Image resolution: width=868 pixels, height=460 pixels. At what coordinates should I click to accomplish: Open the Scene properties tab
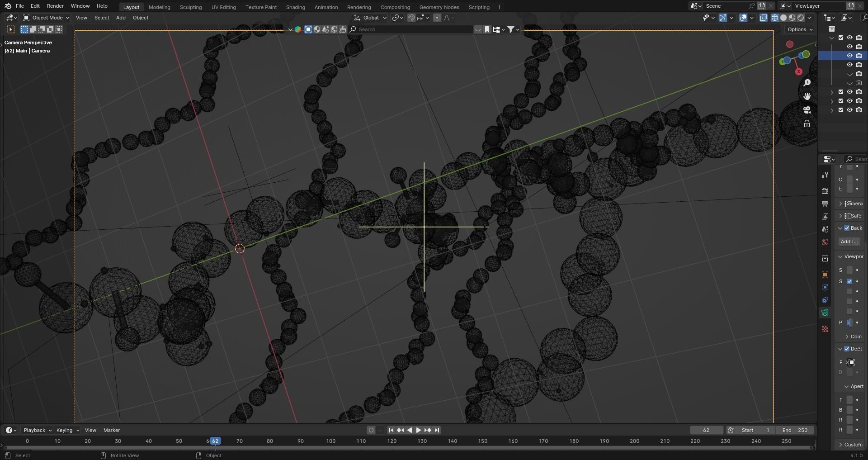(x=825, y=229)
